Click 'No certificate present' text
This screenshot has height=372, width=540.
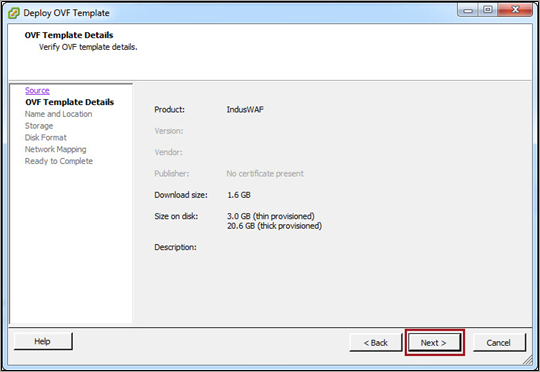pos(265,174)
